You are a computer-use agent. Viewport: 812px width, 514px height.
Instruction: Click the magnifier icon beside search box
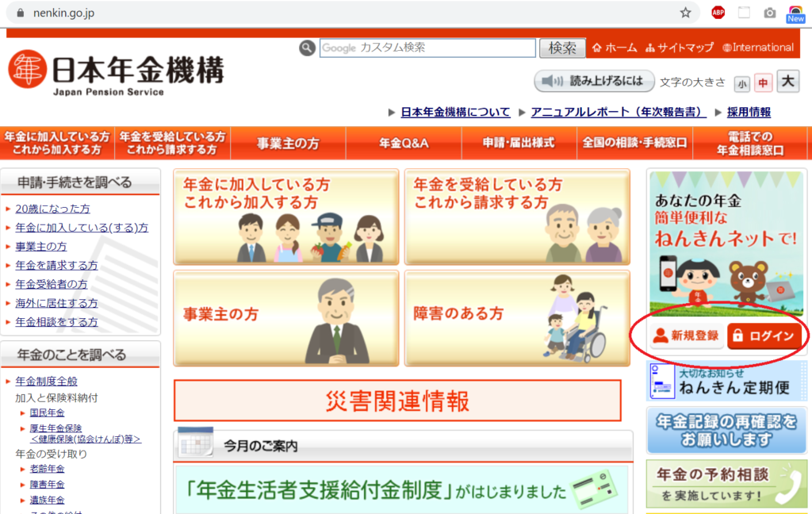[x=307, y=48]
